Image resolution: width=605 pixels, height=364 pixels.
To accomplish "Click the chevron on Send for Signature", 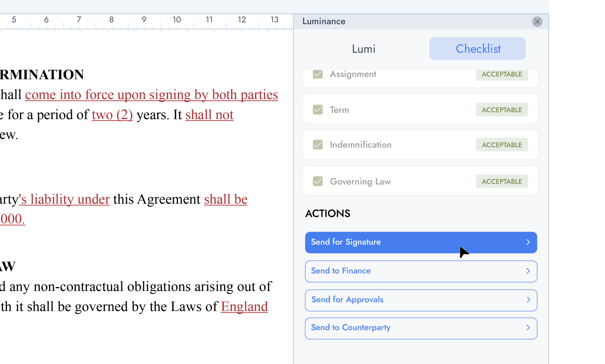I will pos(528,242).
